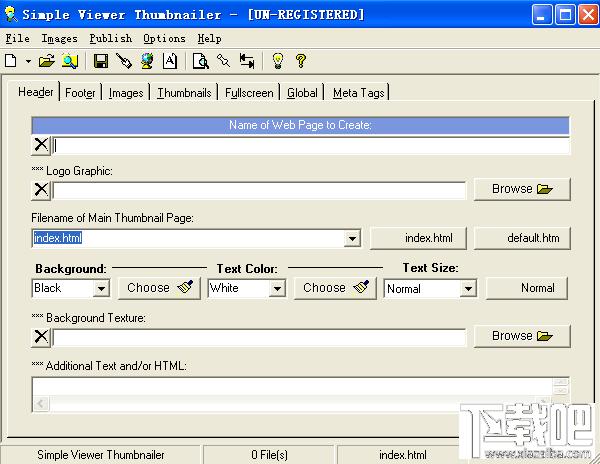Switch to the Meta Tags tab

click(359, 93)
